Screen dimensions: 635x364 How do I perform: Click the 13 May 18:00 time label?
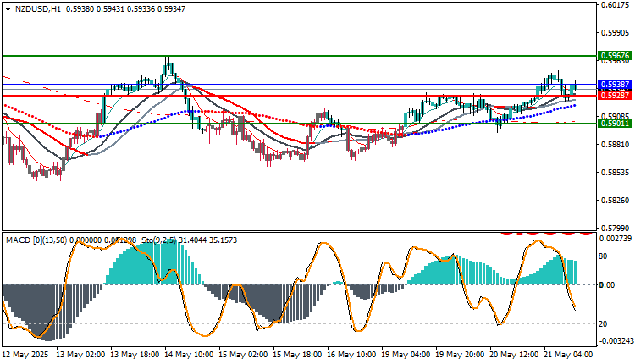click(x=135, y=355)
